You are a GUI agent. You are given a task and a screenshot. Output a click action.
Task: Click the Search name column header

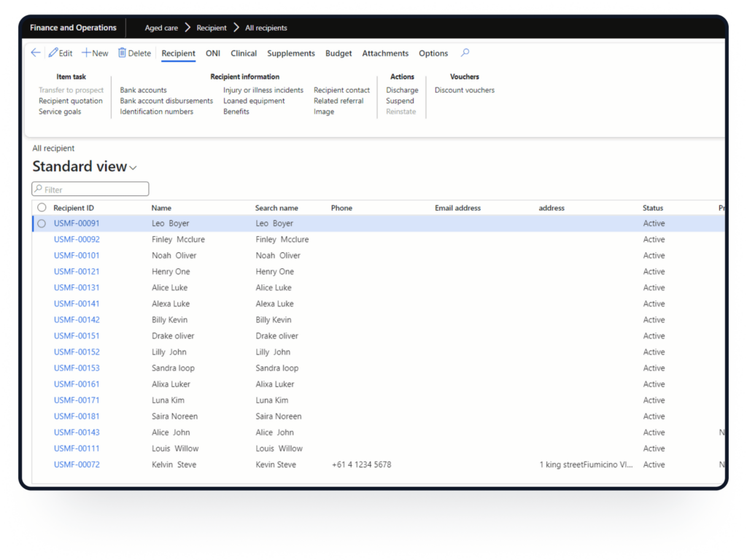pyautogui.click(x=276, y=208)
